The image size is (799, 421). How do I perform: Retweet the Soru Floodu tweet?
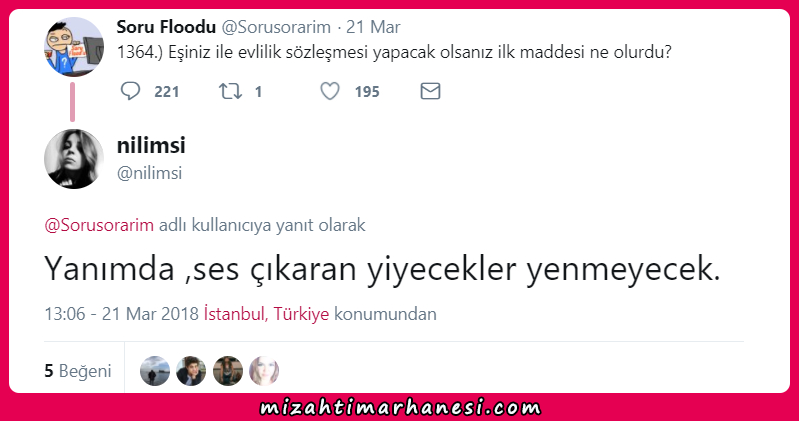pyautogui.click(x=230, y=91)
